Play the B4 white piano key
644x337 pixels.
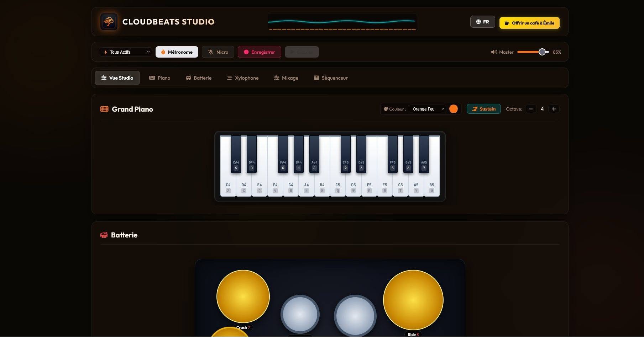(x=322, y=185)
